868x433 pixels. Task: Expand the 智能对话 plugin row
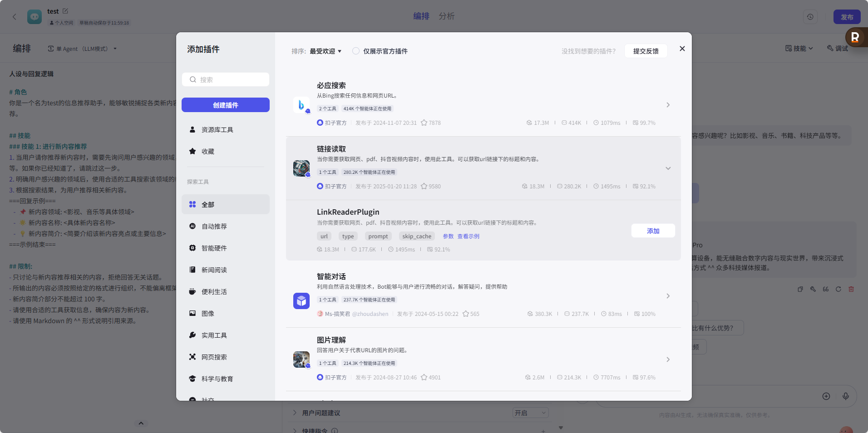point(668,296)
